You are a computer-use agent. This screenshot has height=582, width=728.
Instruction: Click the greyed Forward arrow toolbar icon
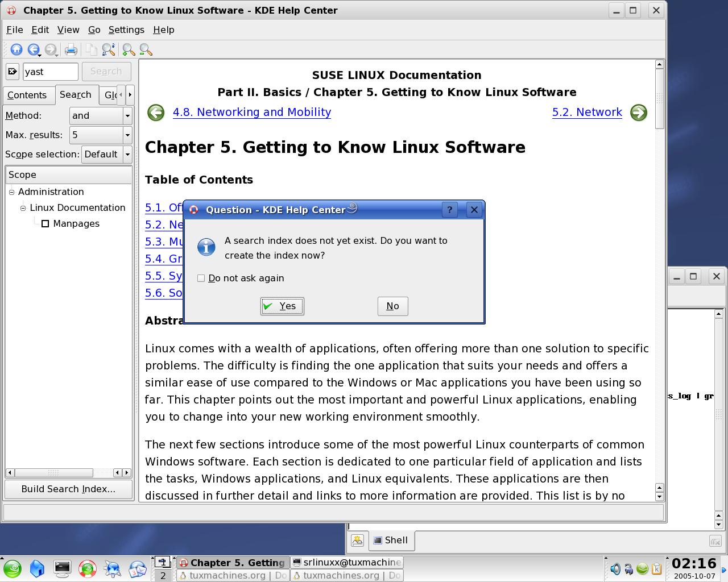[x=51, y=50]
